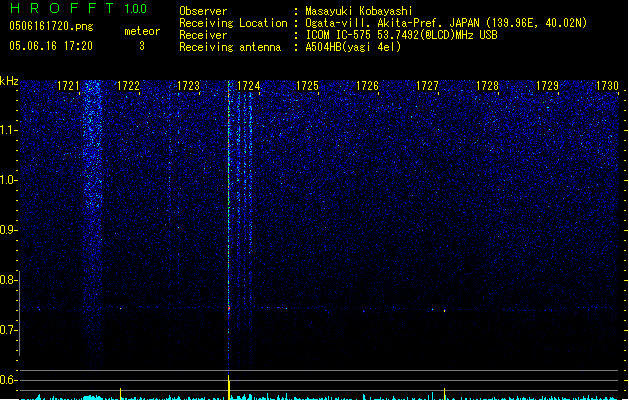Click the 0.7 frequency axis label
The width and height of the screenshot is (629, 400).
coord(7,330)
